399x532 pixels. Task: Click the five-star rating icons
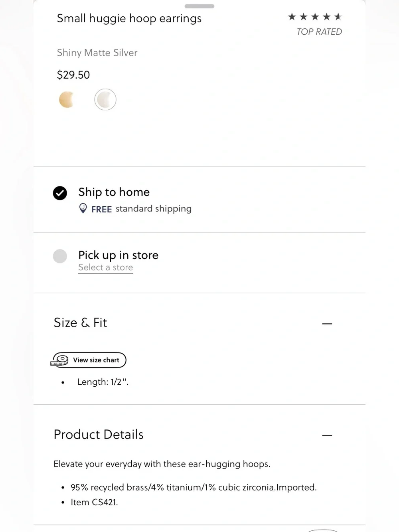pyautogui.click(x=315, y=17)
